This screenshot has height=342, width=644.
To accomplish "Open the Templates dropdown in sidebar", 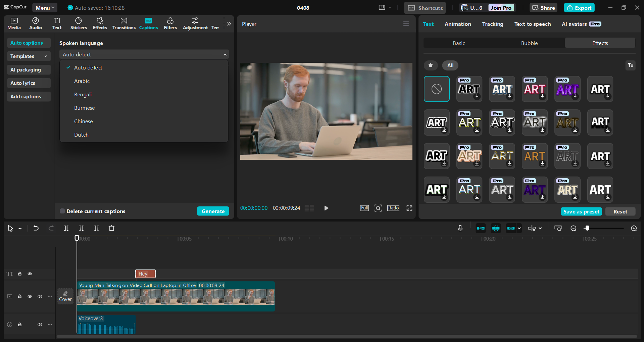I will click(x=29, y=56).
